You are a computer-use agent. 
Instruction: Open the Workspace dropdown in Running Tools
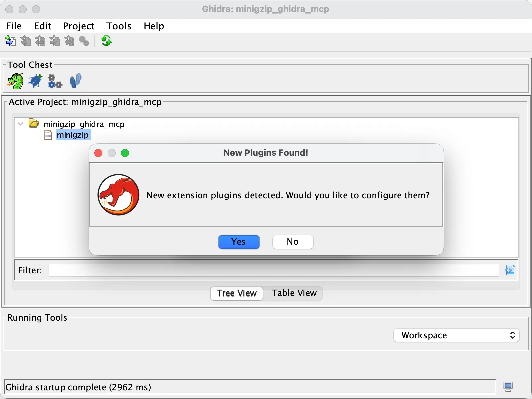click(x=456, y=335)
